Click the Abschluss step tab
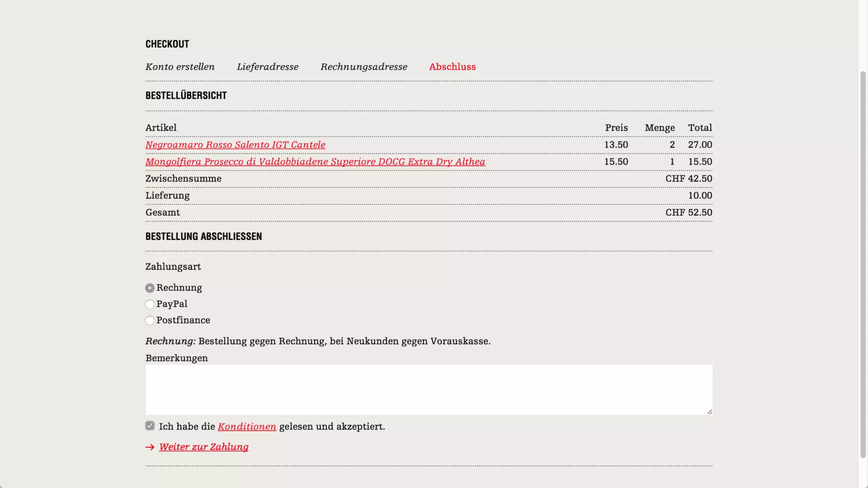 click(x=452, y=67)
